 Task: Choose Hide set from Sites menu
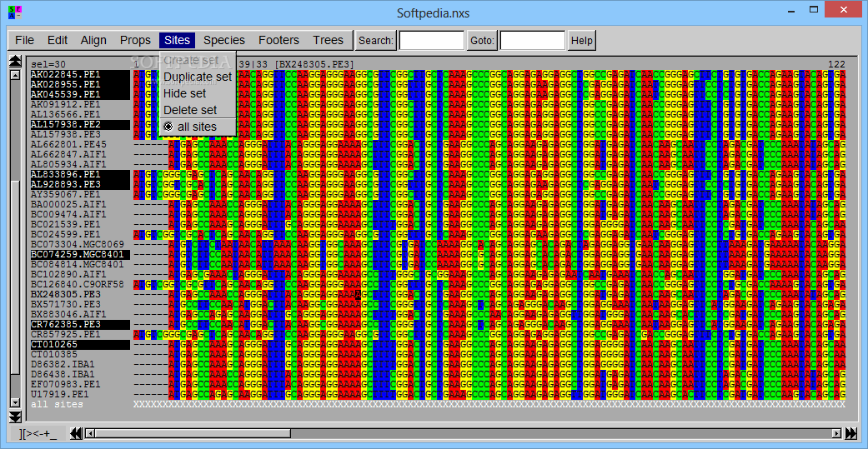198,93
